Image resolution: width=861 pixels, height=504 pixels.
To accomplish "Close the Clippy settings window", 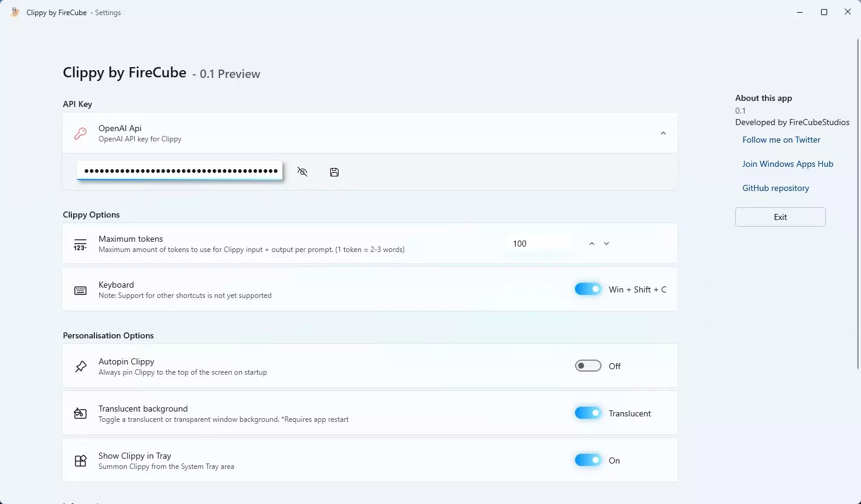I will (x=848, y=12).
